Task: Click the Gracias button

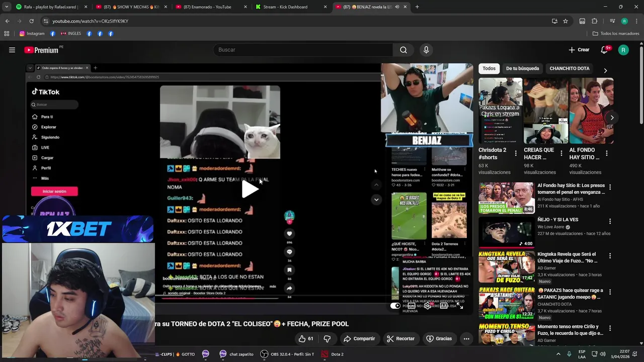Action: pyautogui.click(x=439, y=339)
